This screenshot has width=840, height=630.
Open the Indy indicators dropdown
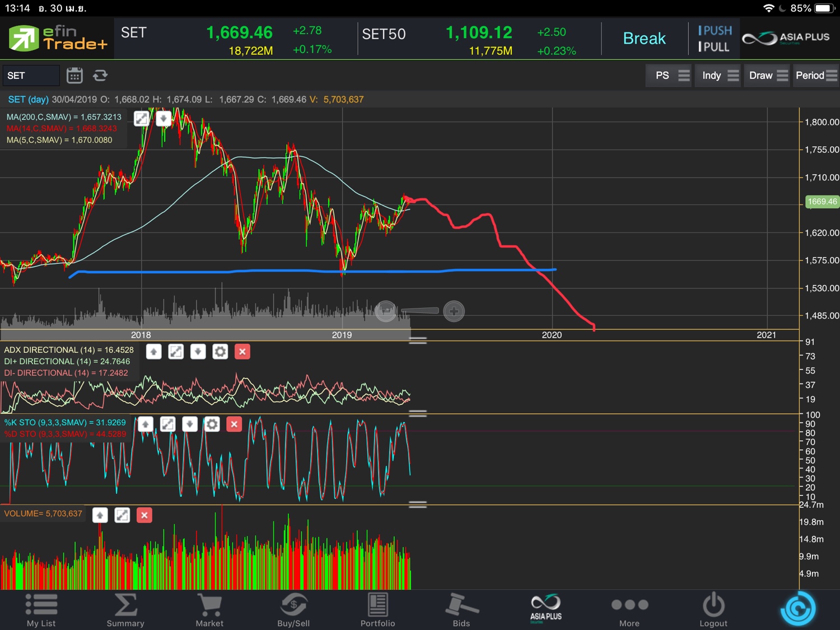click(x=719, y=76)
